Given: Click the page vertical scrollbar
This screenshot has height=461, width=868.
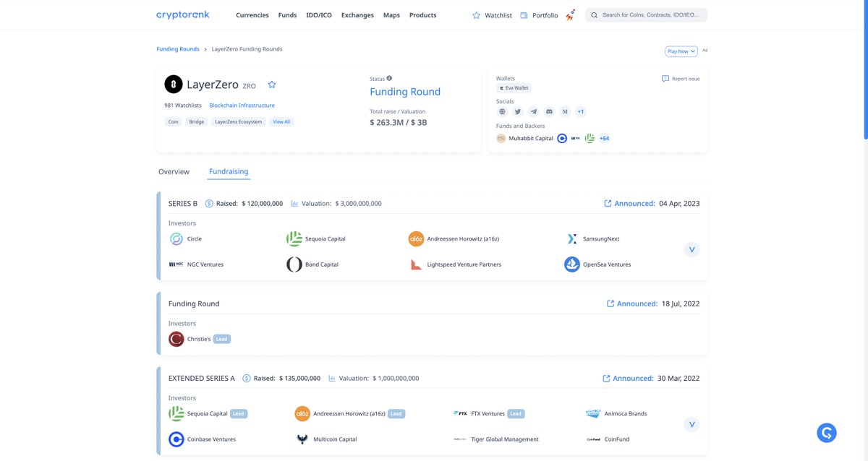Looking at the screenshot, I should tap(864, 69).
